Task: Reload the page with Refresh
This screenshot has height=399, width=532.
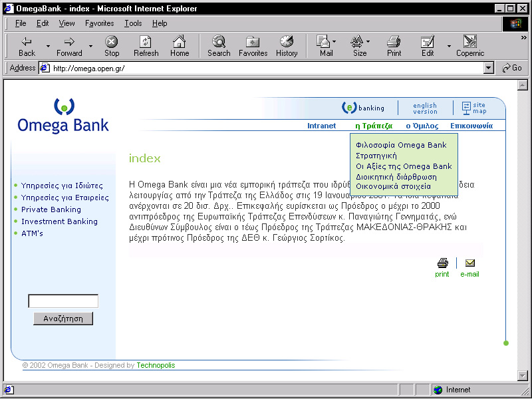Action: click(146, 46)
